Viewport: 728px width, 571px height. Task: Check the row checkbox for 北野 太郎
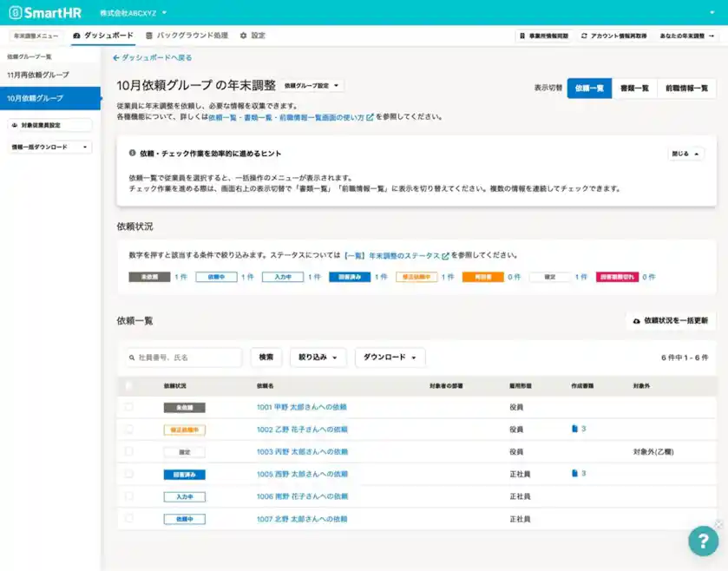(x=128, y=518)
